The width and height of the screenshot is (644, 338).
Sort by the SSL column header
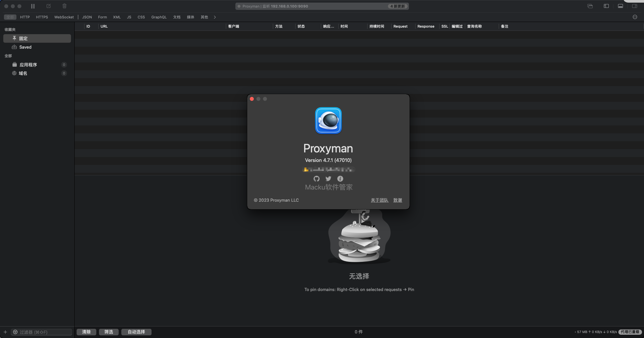point(445,26)
